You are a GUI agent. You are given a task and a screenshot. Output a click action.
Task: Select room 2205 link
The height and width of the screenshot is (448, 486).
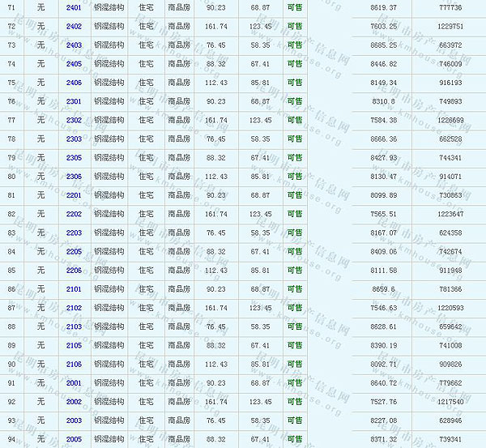coord(74,251)
